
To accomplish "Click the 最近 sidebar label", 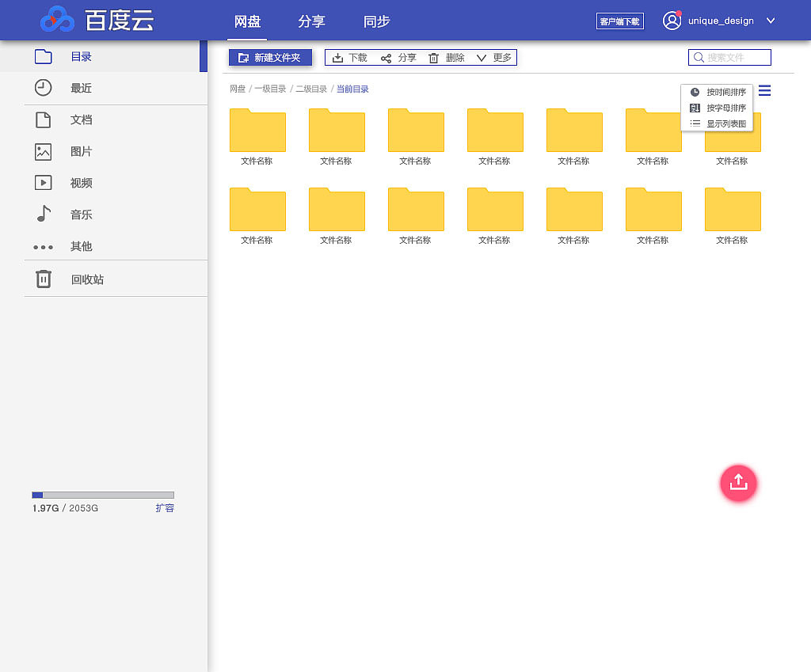I will pyautogui.click(x=82, y=89).
